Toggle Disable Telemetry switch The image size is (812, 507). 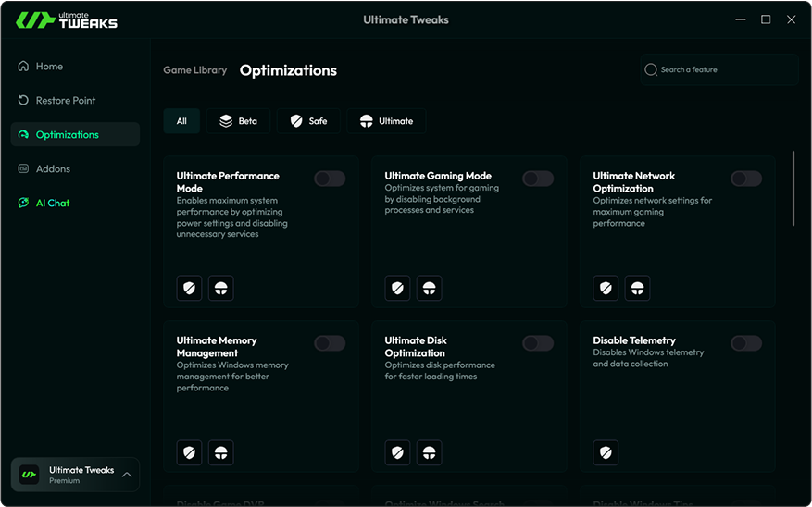click(746, 343)
